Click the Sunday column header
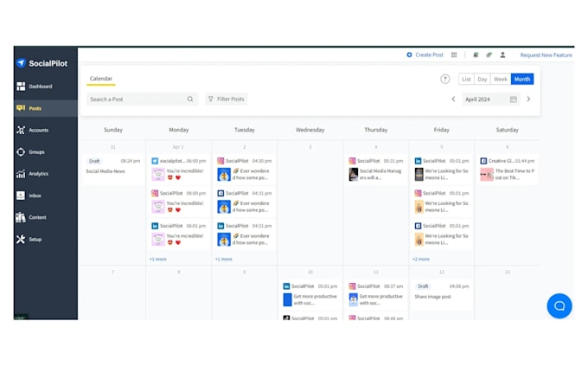Image resolution: width=588 pixels, height=366 pixels. pos(113,130)
